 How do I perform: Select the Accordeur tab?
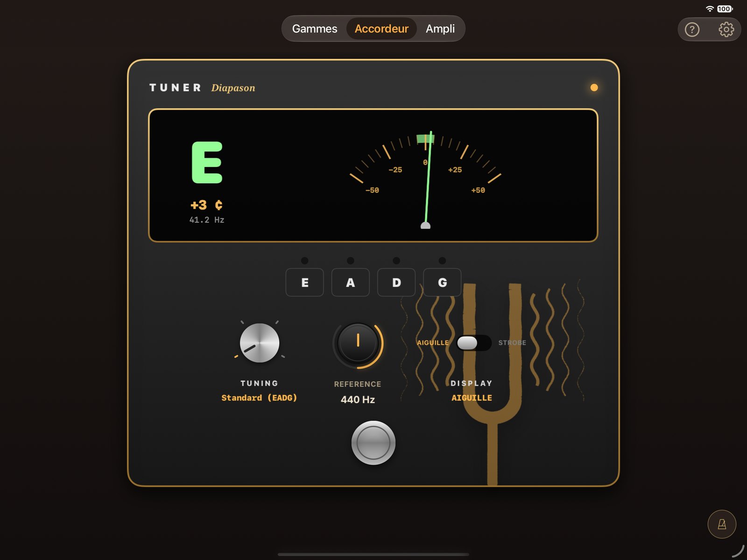click(381, 28)
